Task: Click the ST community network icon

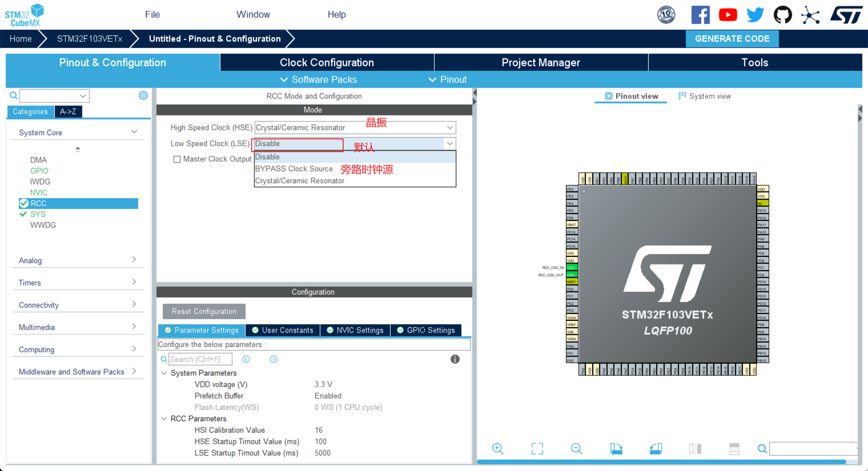Action: pos(810,15)
